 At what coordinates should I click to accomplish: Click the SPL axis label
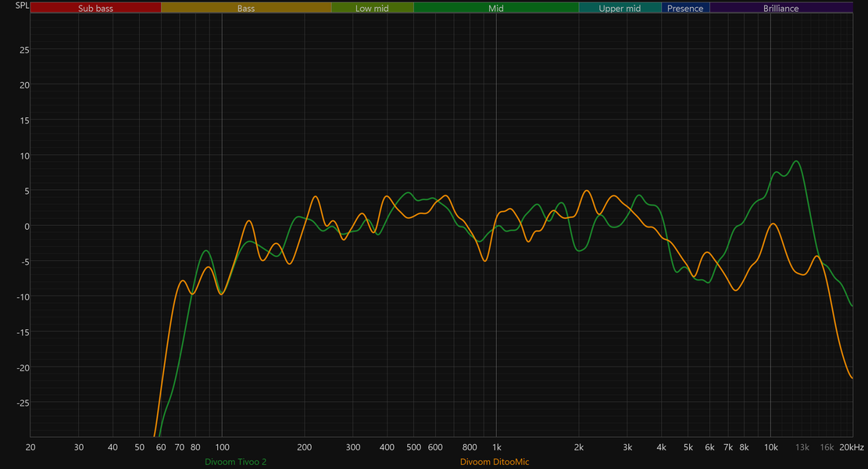click(22, 5)
